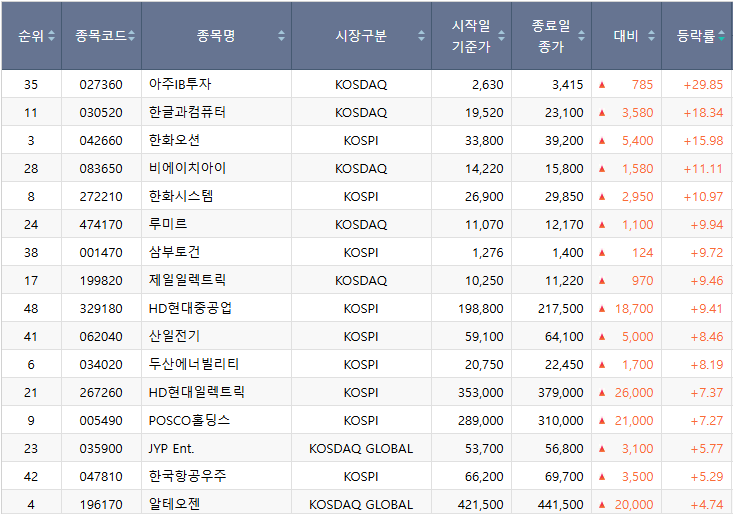Viewport: 733px width, 514px height.
Task: Click the KOSPI cell for 한화오션
Action: point(361,141)
